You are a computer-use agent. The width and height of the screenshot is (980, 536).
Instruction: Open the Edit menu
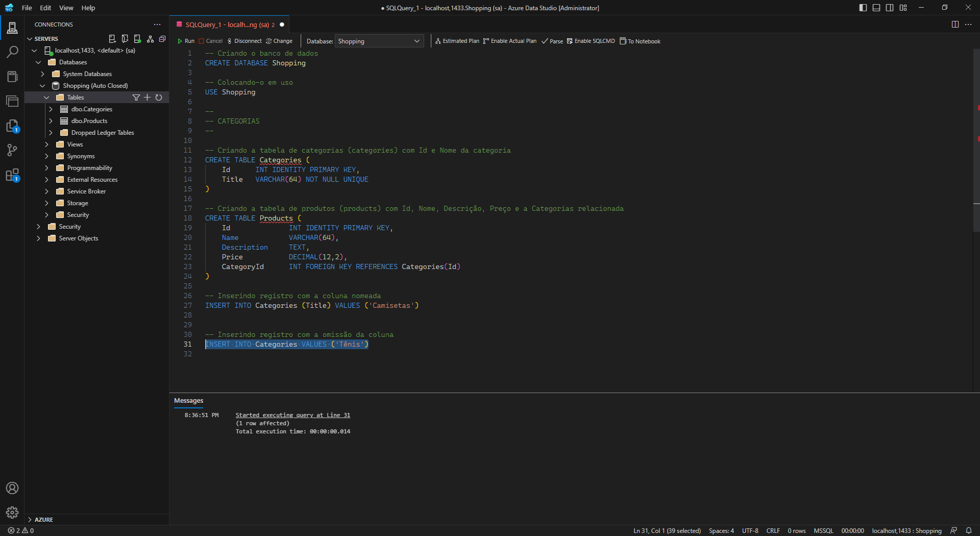(x=45, y=8)
